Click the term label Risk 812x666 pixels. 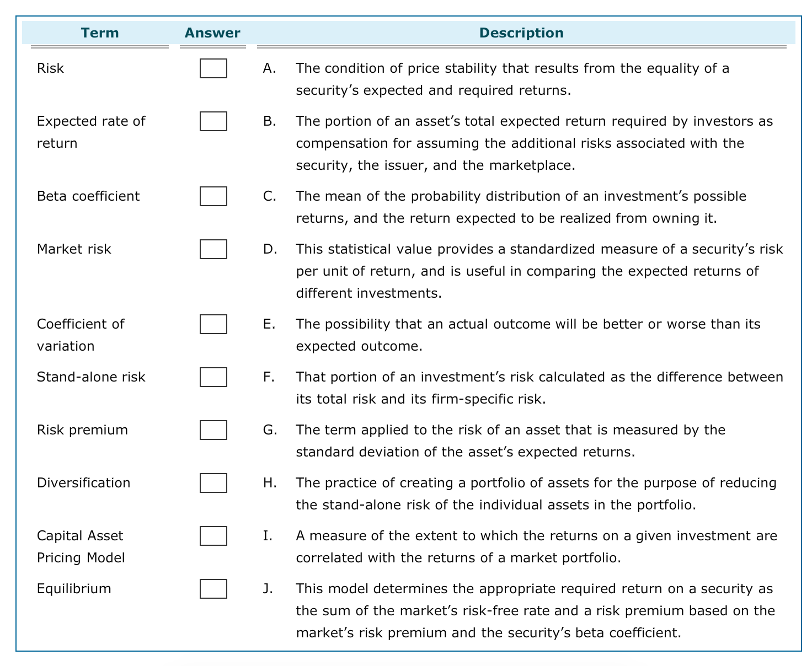tap(49, 68)
